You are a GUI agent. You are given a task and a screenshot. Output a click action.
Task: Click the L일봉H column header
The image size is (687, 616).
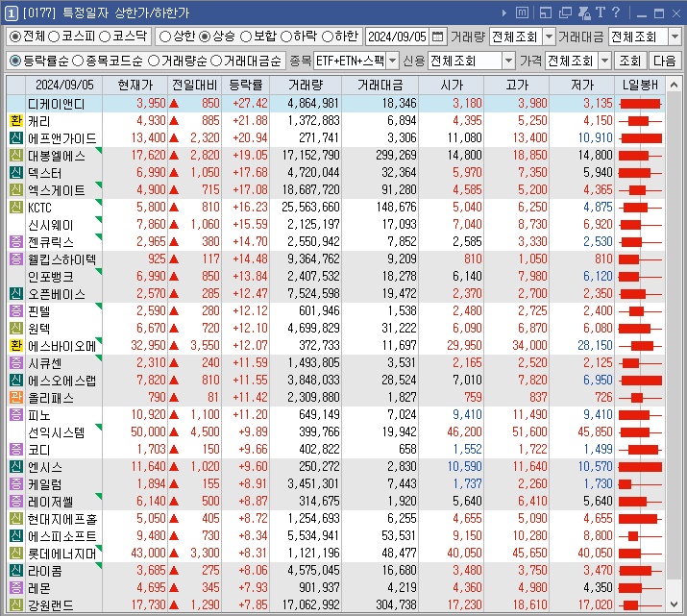pyautogui.click(x=640, y=85)
